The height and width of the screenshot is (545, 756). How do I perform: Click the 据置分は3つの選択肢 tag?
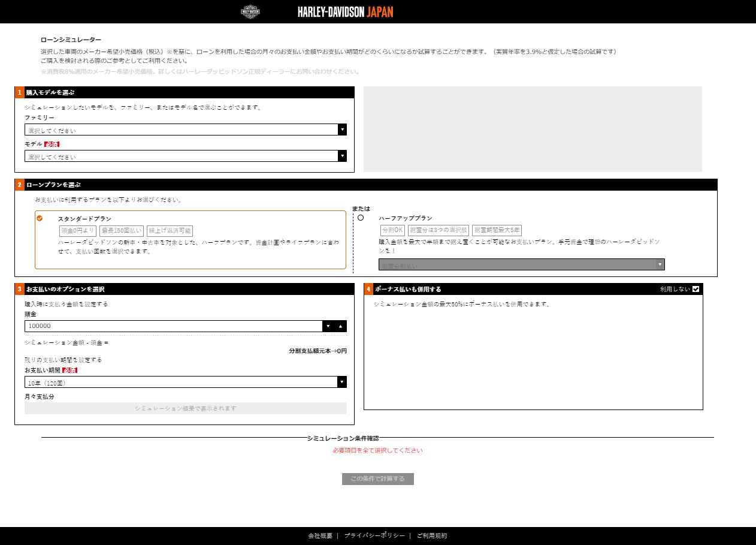coord(439,230)
